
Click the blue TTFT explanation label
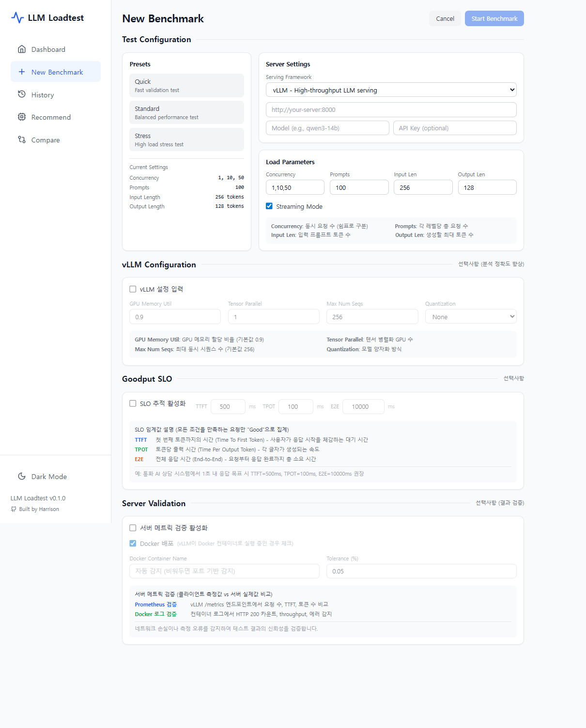click(x=141, y=440)
